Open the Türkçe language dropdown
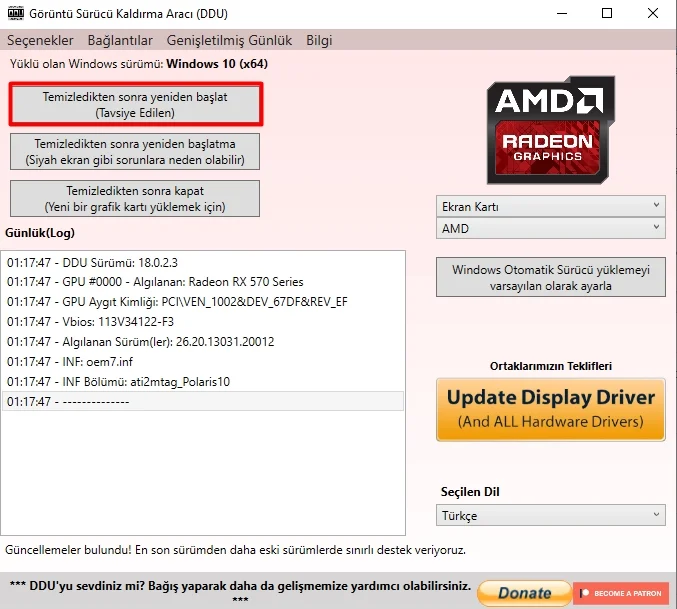Image resolution: width=677 pixels, height=609 pixels. (x=551, y=516)
